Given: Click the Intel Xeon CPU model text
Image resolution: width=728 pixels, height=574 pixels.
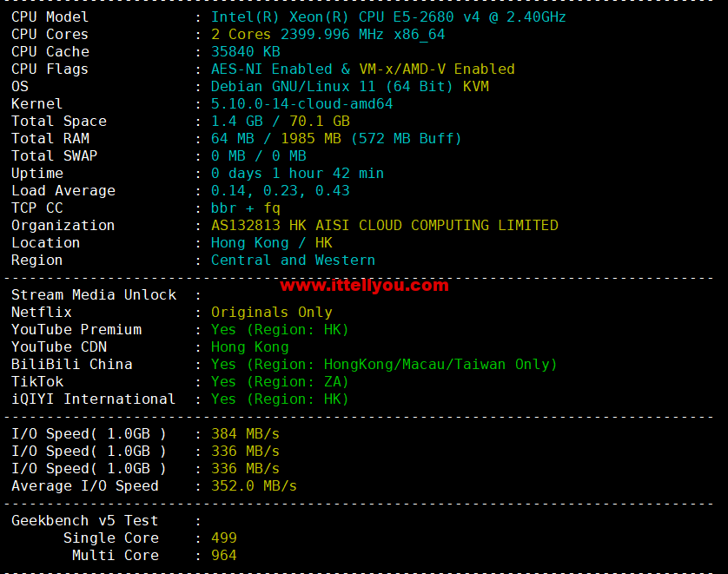Looking at the screenshot, I should [x=388, y=17].
